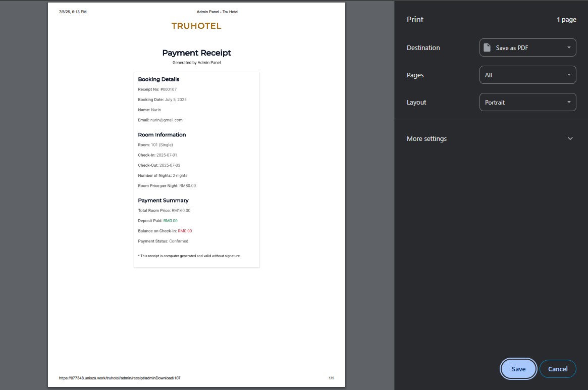Expand the More settings section
This screenshot has width=588, height=390.
427,138
